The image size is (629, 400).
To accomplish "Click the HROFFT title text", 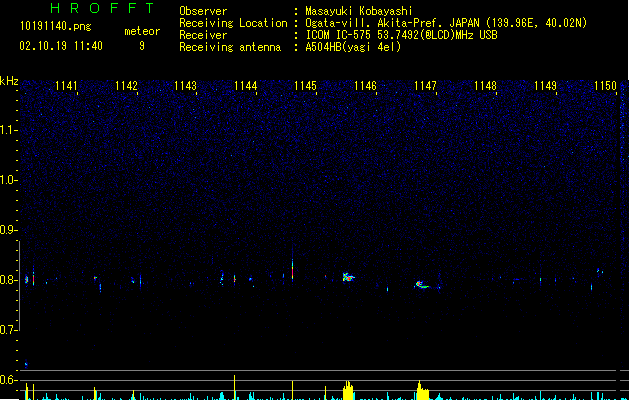I will tap(103, 8).
